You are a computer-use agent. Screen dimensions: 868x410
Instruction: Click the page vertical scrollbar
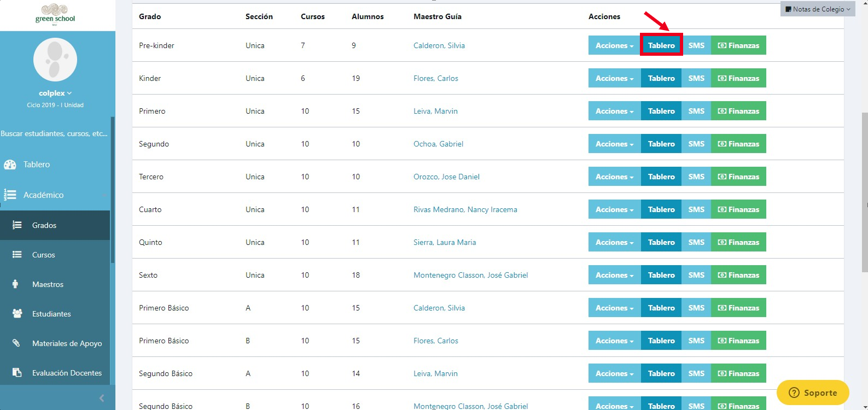click(x=864, y=191)
